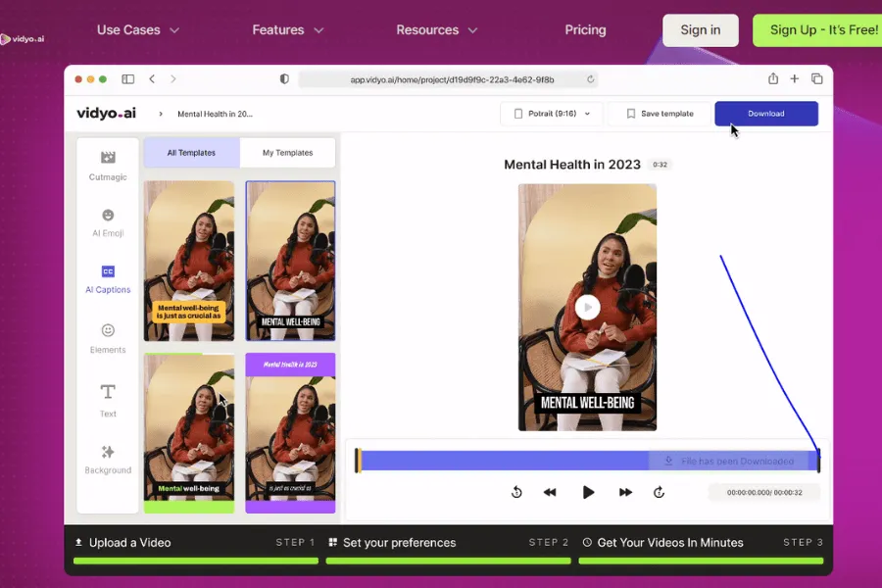Click the blue Download button
882x588 pixels.
coord(766,114)
